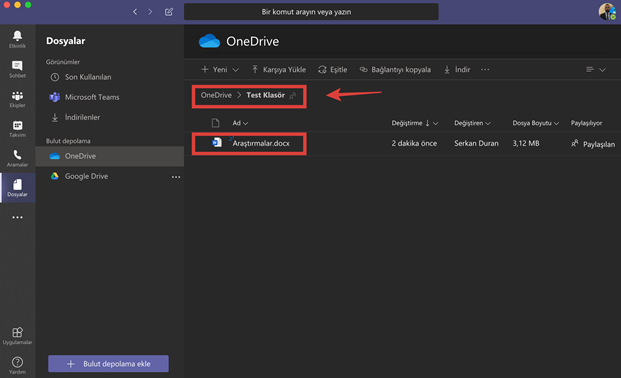The width and height of the screenshot is (621, 378).
Task: Click Bağlantıyı kopyala copy link
Action: point(395,70)
